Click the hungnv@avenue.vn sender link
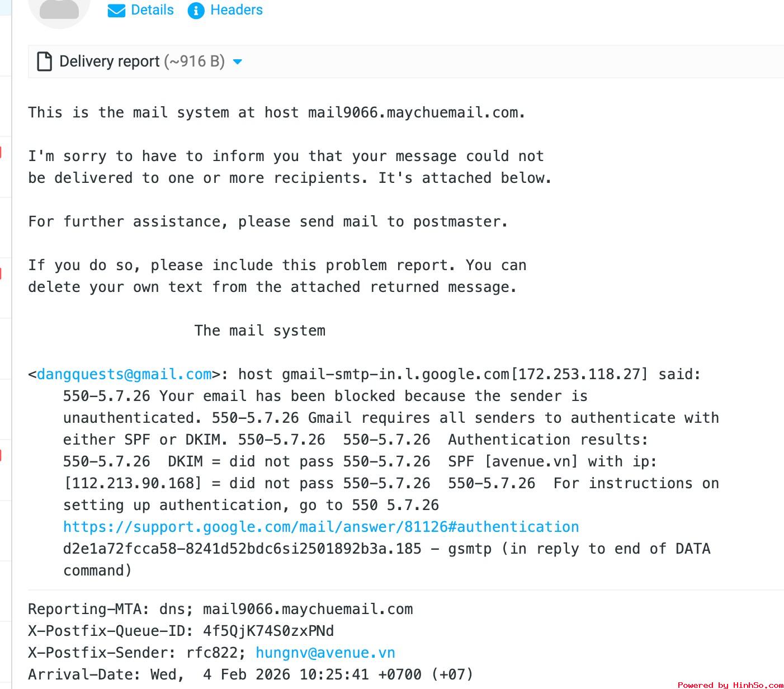Screen dimensions: 784x689 tap(325, 653)
